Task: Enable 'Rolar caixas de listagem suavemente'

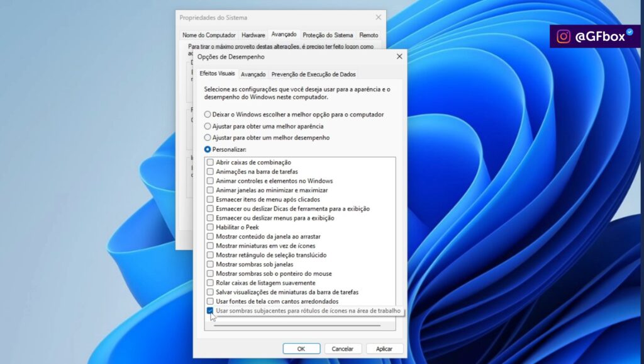Action: (x=210, y=283)
